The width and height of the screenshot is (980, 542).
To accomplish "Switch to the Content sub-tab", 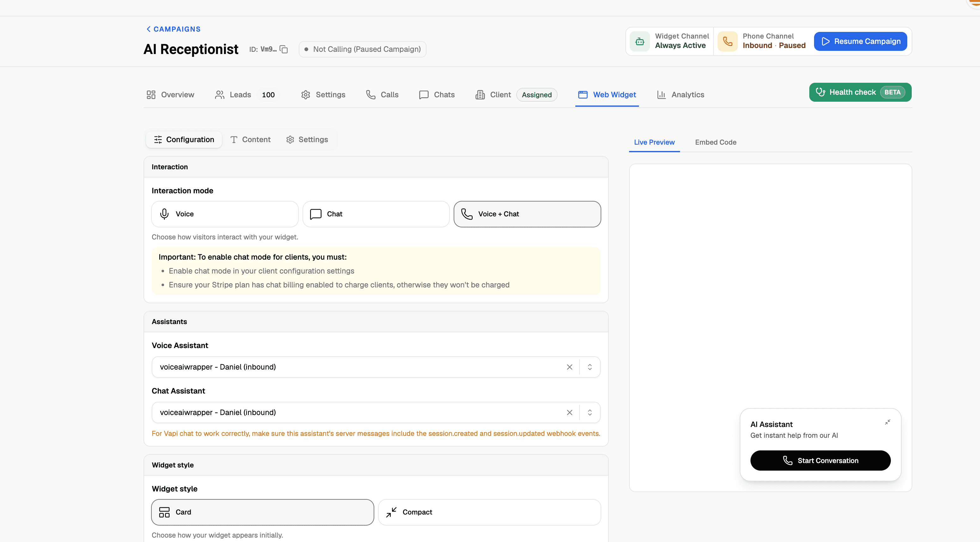I will [250, 140].
